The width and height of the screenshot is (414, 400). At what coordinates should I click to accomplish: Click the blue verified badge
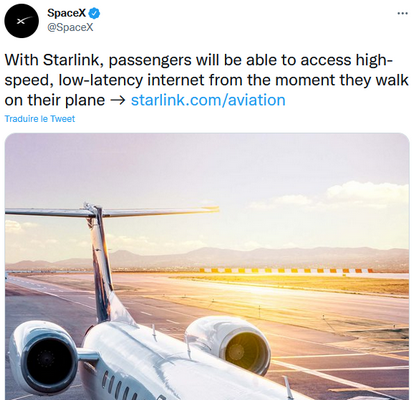click(95, 13)
